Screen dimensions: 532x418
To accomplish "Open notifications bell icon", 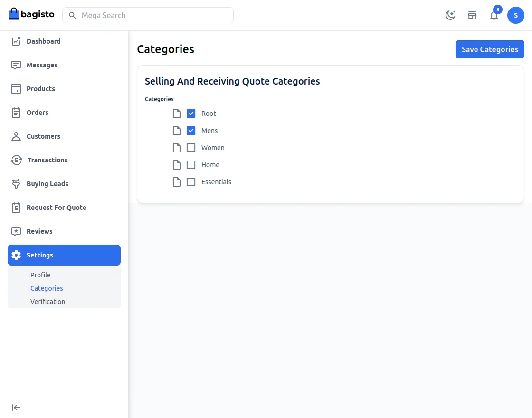I will (494, 15).
